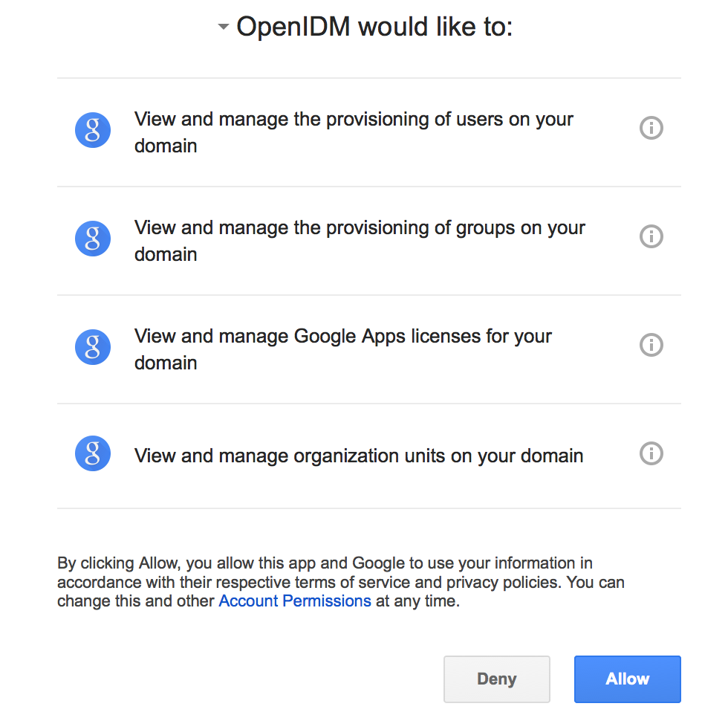Open the info icon for the Google Apps licenses scope
The image size is (728, 715).
[651, 345]
